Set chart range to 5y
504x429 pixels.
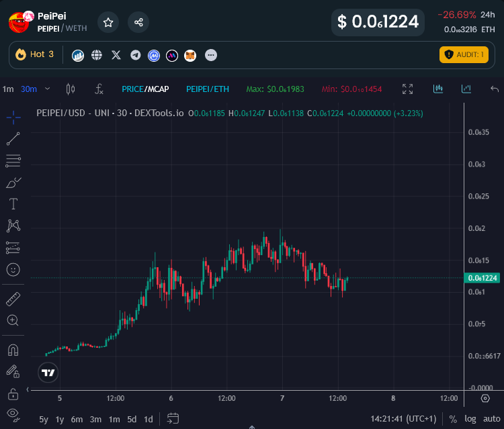[44, 420]
